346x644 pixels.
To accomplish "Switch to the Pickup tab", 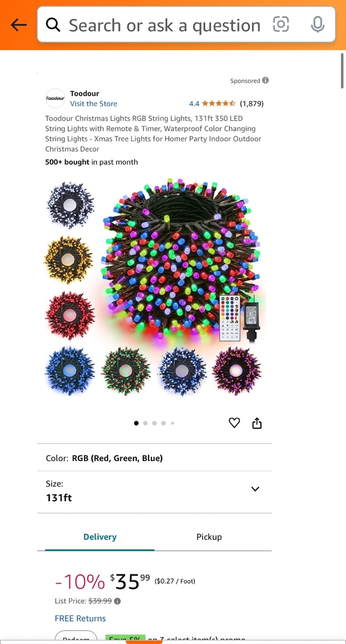I will pyautogui.click(x=209, y=537).
